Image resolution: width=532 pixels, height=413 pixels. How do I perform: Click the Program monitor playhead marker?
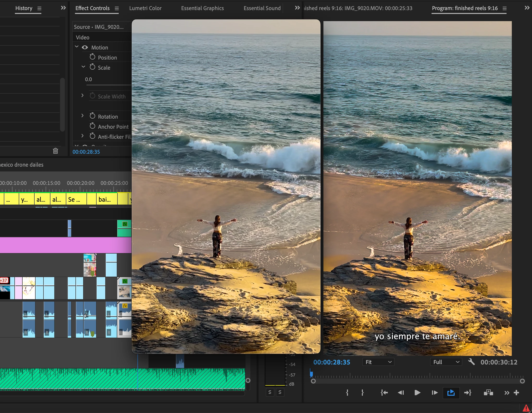tap(311, 374)
